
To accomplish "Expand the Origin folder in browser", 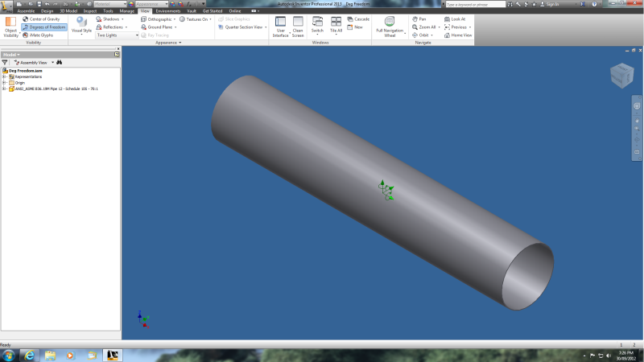I will pos(4,82).
